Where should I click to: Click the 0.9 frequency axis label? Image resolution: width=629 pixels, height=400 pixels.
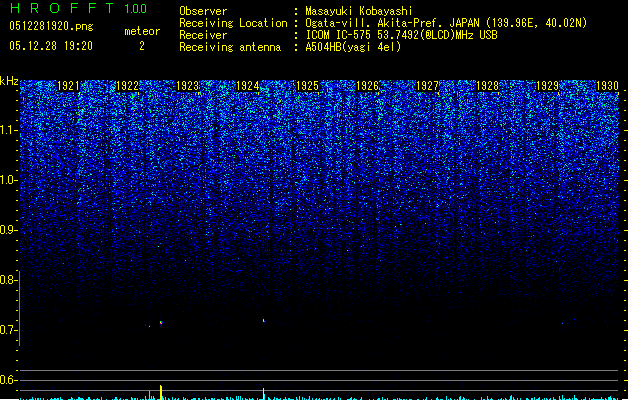(x=8, y=230)
